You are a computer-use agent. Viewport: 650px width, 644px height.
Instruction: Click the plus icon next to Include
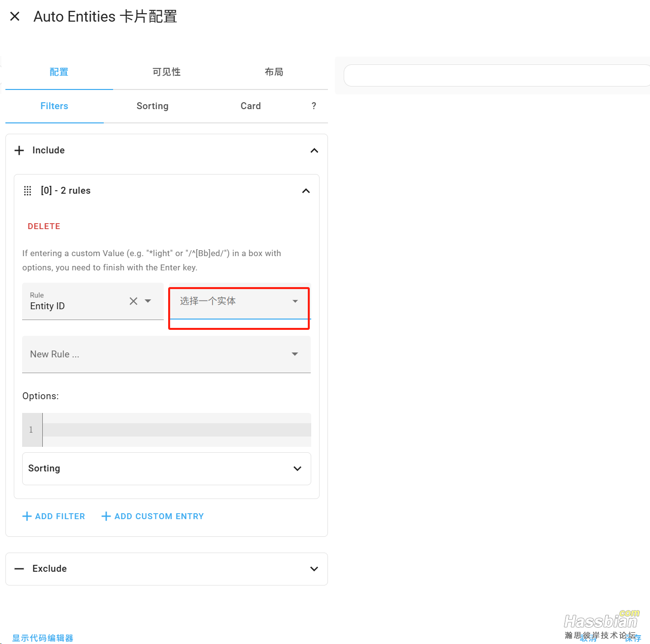[19, 150]
